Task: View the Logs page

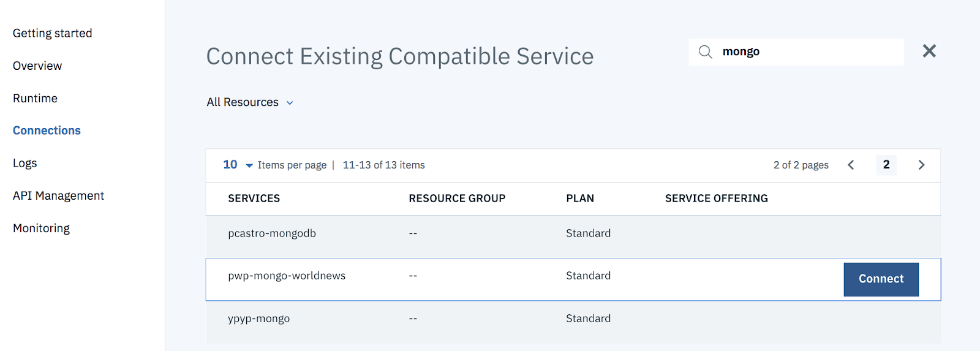Action: click(x=25, y=163)
